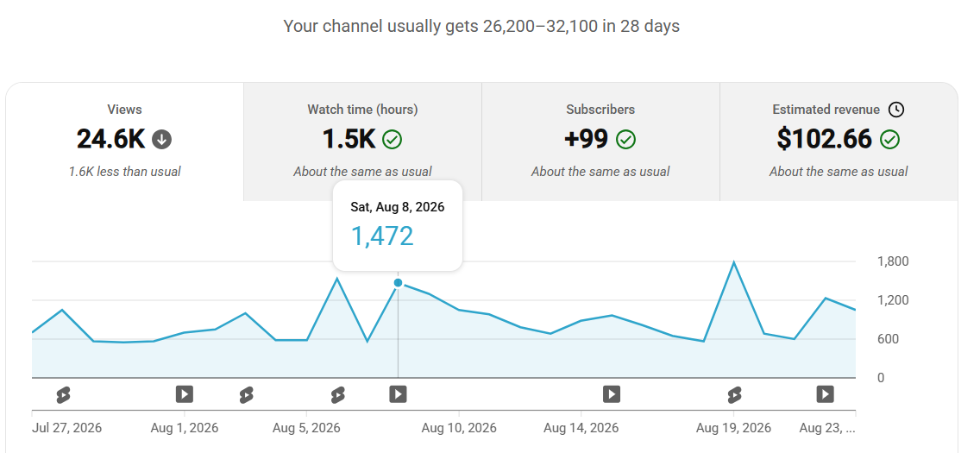This screenshot has height=453, width=980.
Task: Select Shorts marker between Aug 1 and Aug 5
Action: pos(246,394)
